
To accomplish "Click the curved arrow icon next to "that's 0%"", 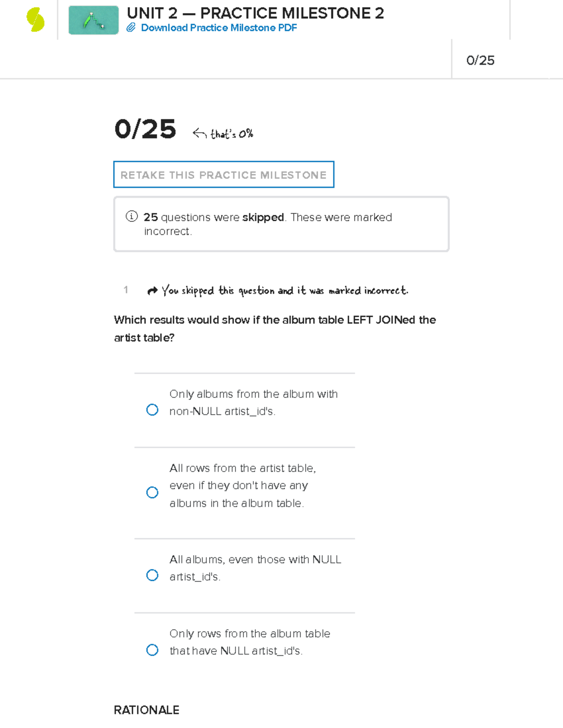I will coord(198,133).
